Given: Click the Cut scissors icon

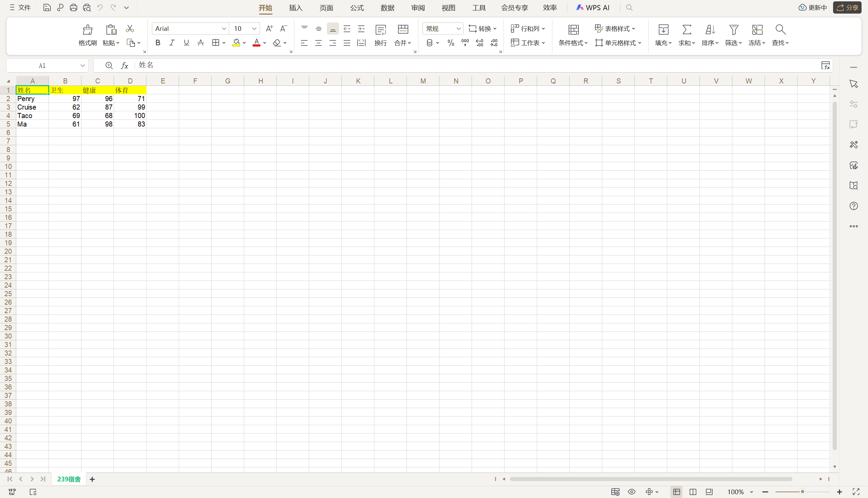Looking at the screenshot, I should pyautogui.click(x=130, y=29).
